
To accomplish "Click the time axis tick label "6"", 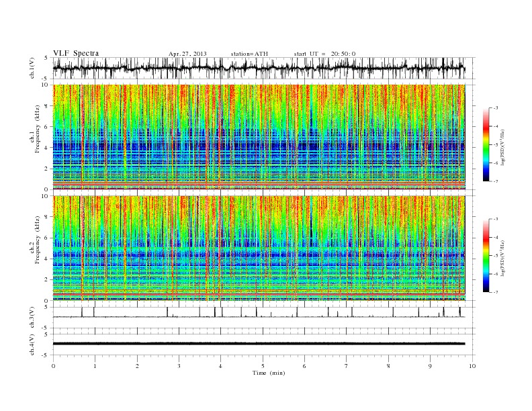I will tap(304, 366).
